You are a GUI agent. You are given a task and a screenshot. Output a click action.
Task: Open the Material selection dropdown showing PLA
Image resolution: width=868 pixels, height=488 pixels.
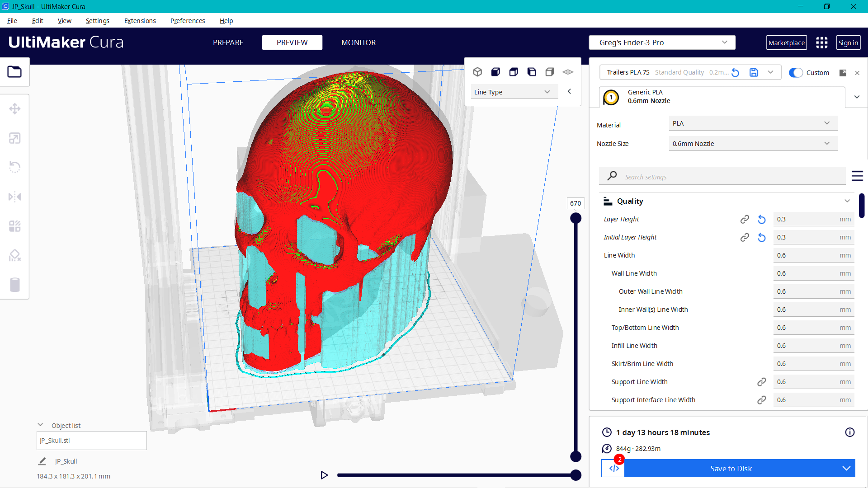(x=752, y=123)
